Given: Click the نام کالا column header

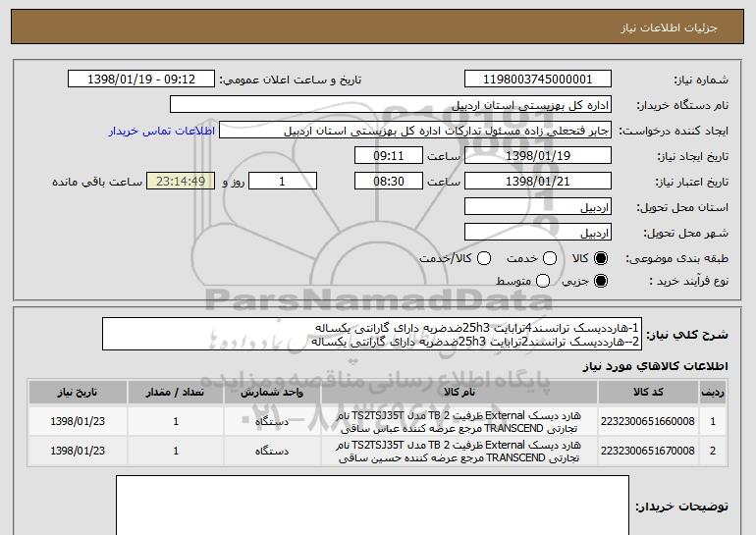Looking at the screenshot, I should point(459,392).
